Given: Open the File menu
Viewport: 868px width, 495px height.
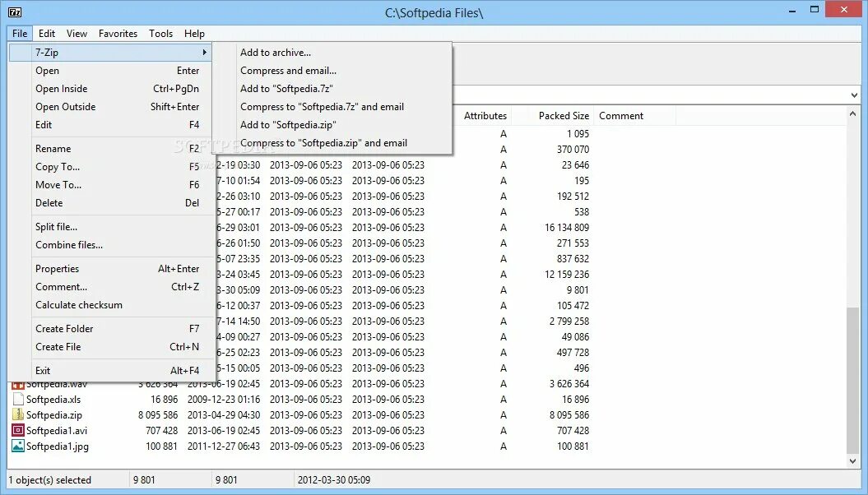Looking at the screenshot, I should click(x=20, y=33).
